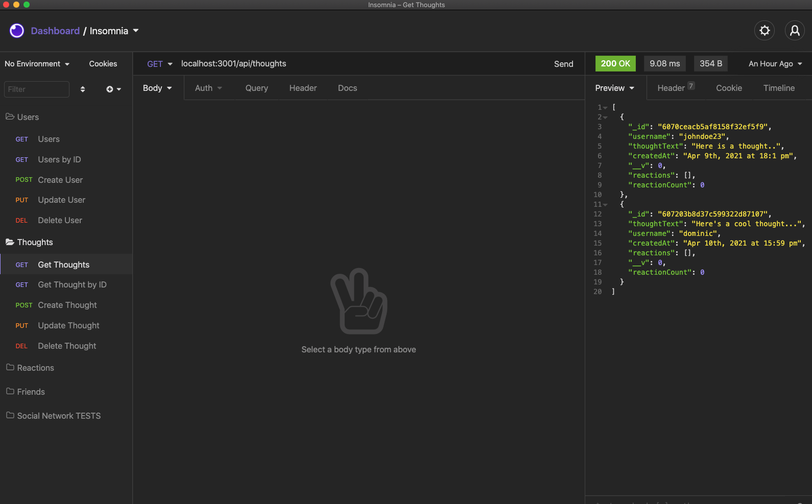Open the Body type dropdown
The width and height of the screenshot is (812, 504).
(x=157, y=88)
